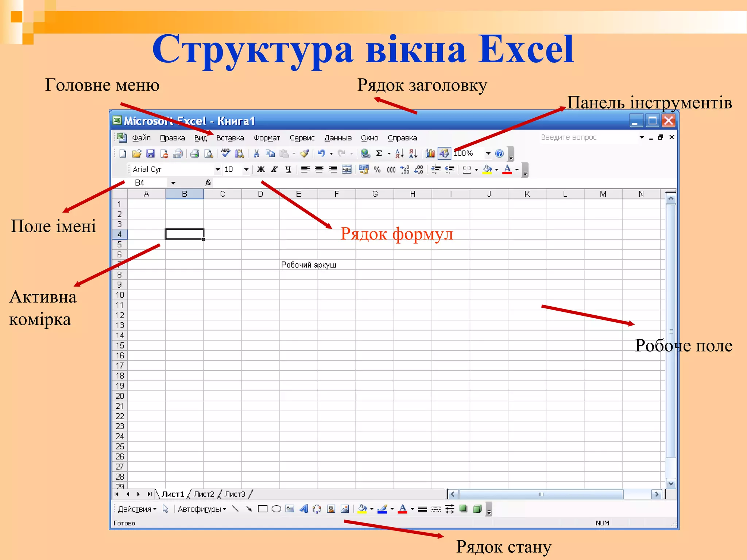This screenshot has height=560, width=747.
Task: Align text right in the cell
Action: tap(333, 170)
